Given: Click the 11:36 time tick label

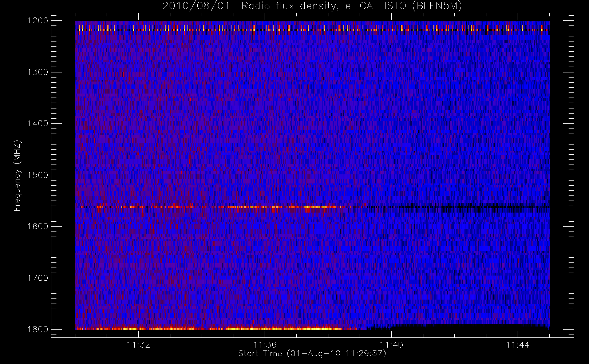Looking at the screenshot, I should tap(265, 345).
